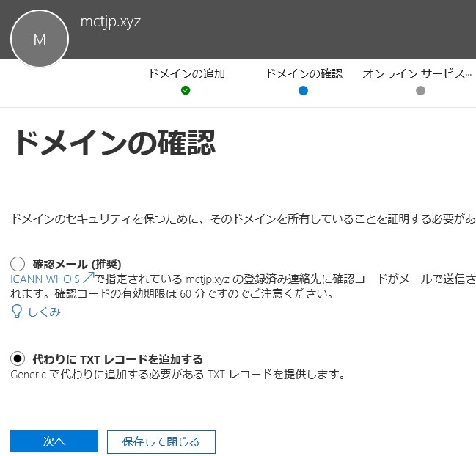Viewport: 476px width, 456px height.
Task: Click the 次へ button
Action: [54, 441]
